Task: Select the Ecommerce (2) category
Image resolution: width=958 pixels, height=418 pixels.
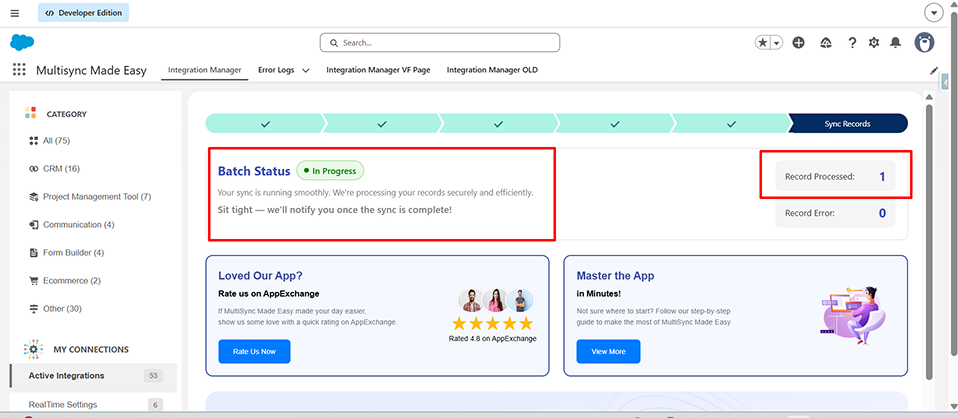Action: (x=71, y=280)
